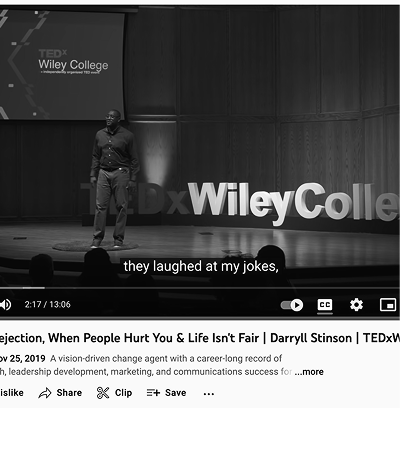This screenshot has width=400, height=460.
Task: Click the 2:17 / 13:06 time display
Action: coord(47,304)
